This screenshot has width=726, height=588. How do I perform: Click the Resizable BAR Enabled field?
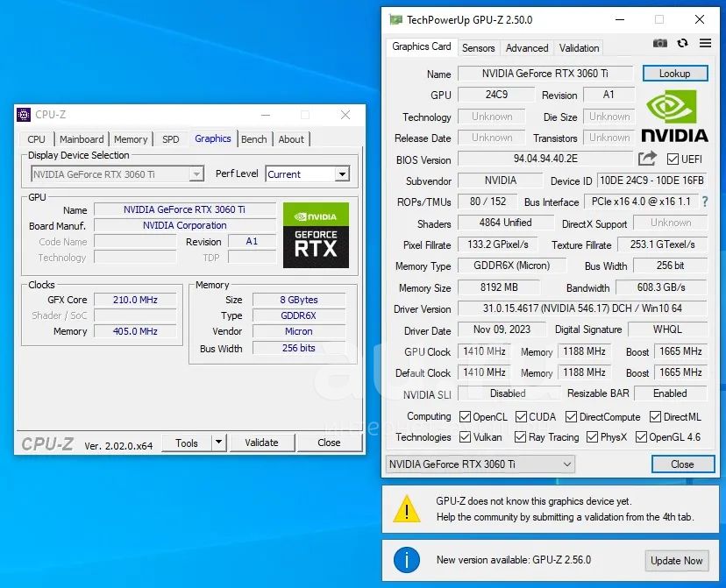pyautogui.click(x=670, y=393)
